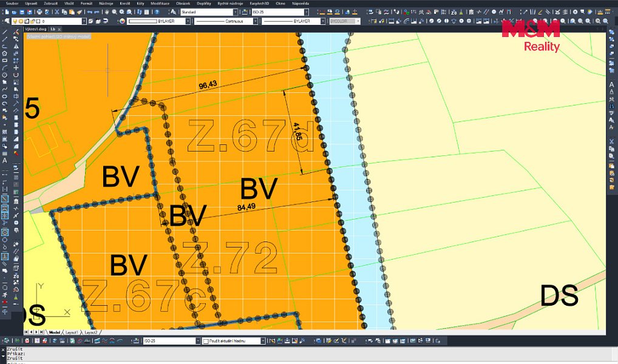Click the layer color square swatch
Image resolution: width=618 pixels, height=364 pixels.
pyautogui.click(x=38, y=21)
